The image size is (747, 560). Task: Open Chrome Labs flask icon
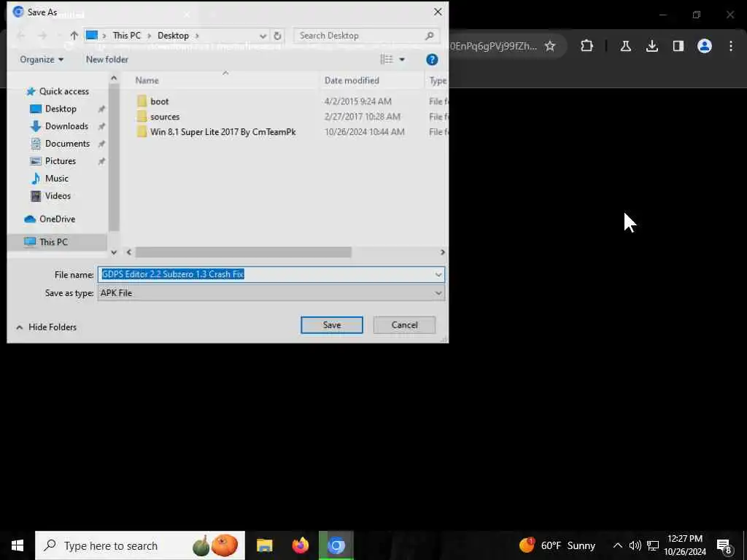pyautogui.click(x=625, y=46)
